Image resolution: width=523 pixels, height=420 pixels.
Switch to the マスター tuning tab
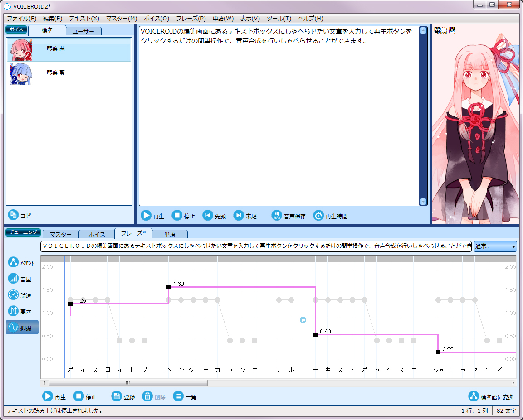[x=61, y=234]
